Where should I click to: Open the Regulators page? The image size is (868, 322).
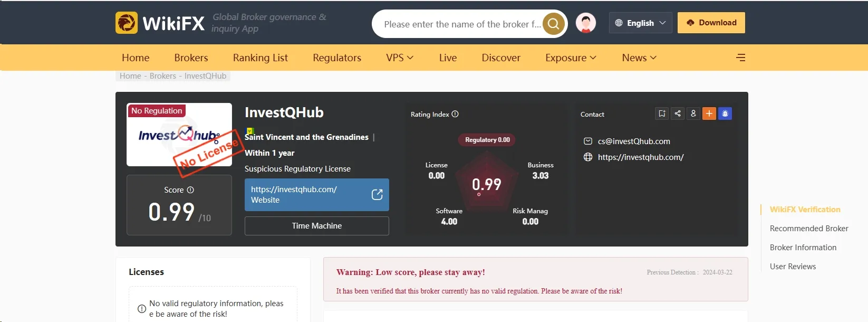pyautogui.click(x=337, y=58)
